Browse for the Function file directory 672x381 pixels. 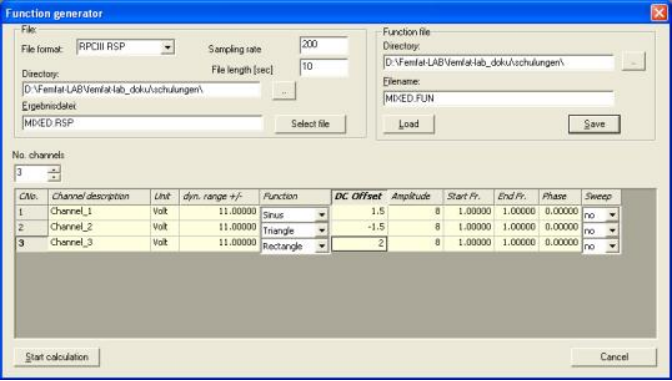633,62
